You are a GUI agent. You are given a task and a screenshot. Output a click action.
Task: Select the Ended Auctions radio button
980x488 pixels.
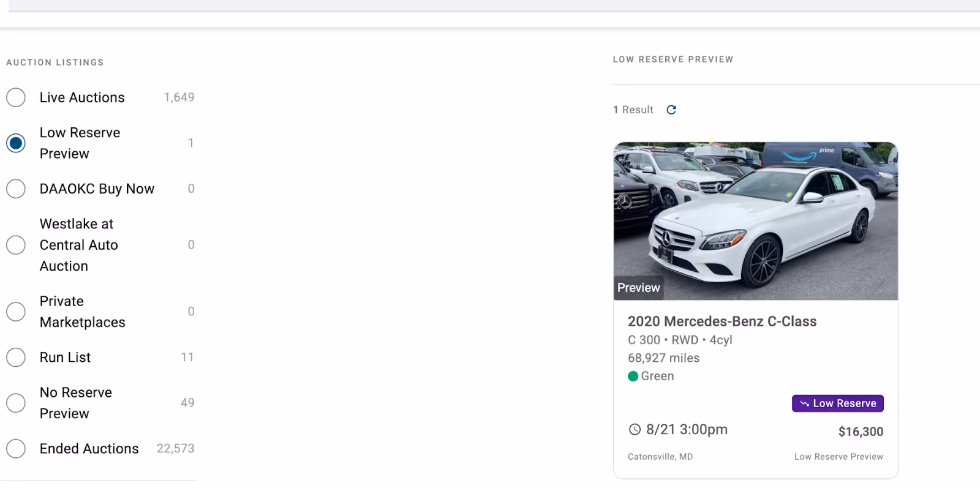16,449
